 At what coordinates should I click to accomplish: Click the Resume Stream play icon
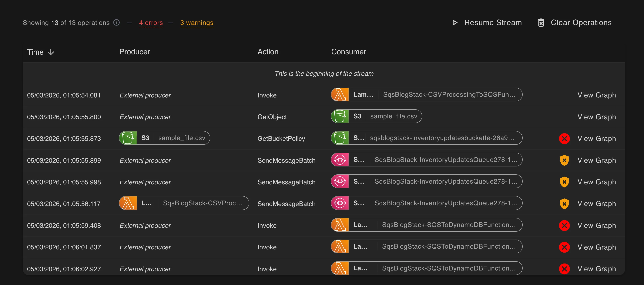[x=455, y=23]
